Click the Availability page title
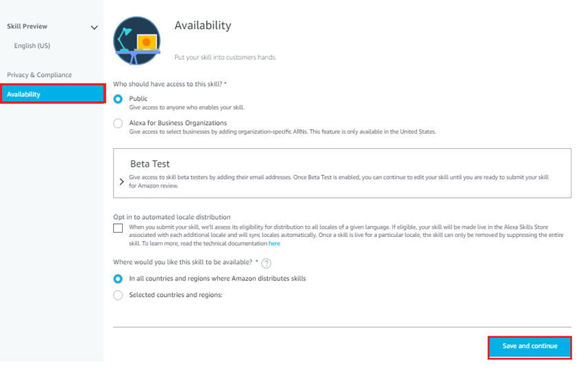 click(203, 25)
